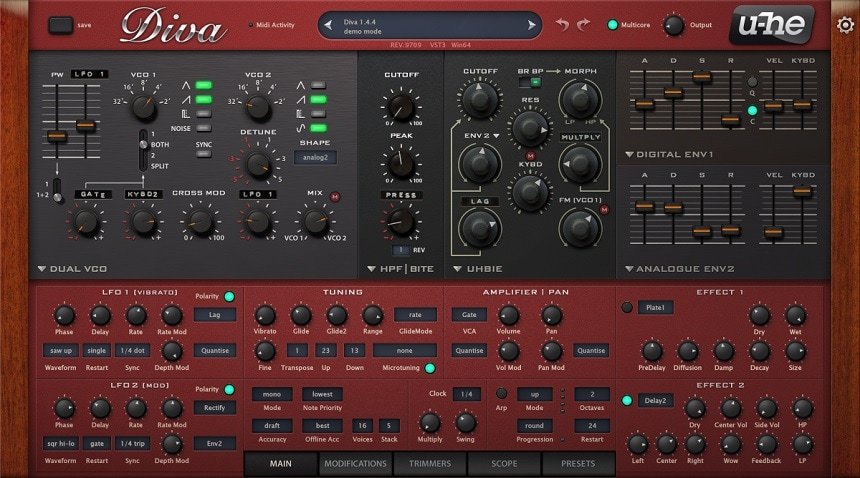Toggle the Multicore LED
This screenshot has height=478, width=860.
613,25
